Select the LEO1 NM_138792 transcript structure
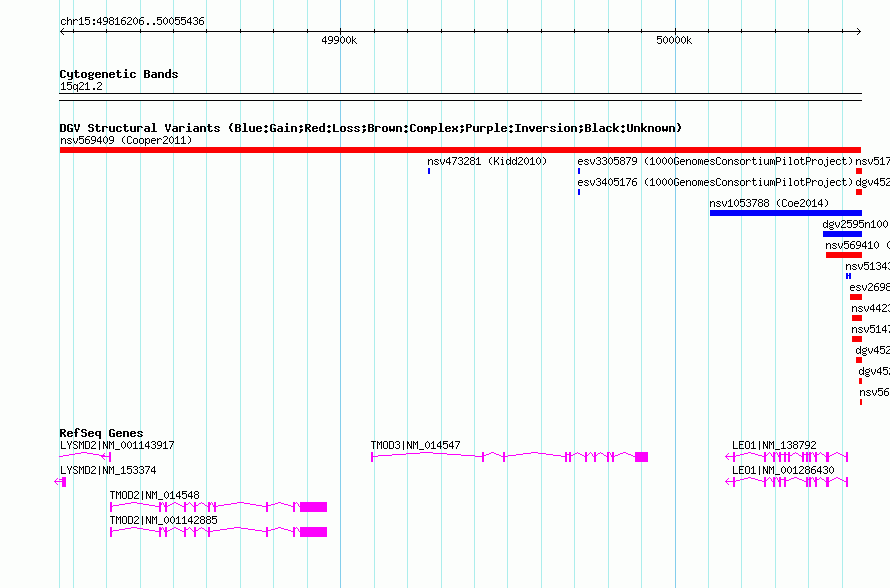The width and height of the screenshot is (890, 588). [x=787, y=457]
